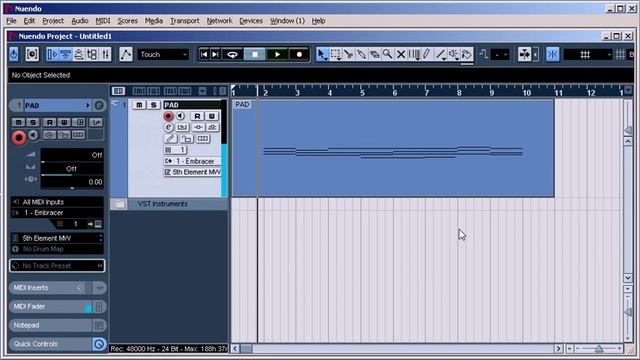Select the Draw pencil tool
Screen dimensions: 640x360
click(x=427, y=54)
